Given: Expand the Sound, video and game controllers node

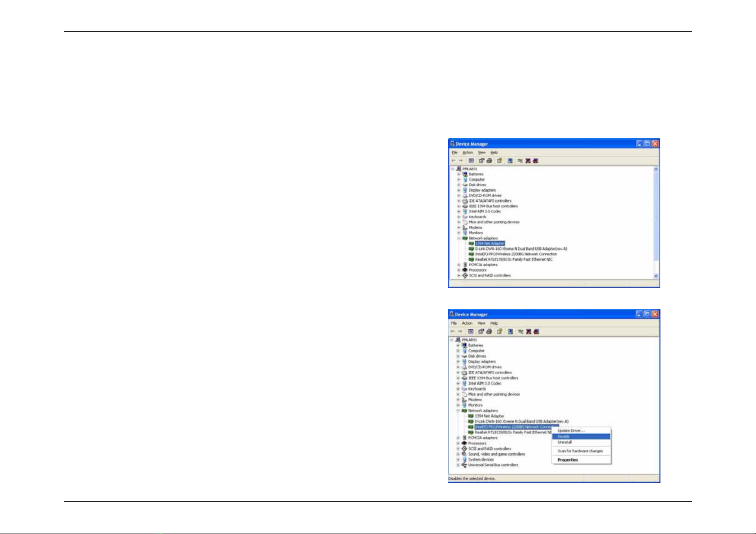Looking at the screenshot, I should [458, 454].
